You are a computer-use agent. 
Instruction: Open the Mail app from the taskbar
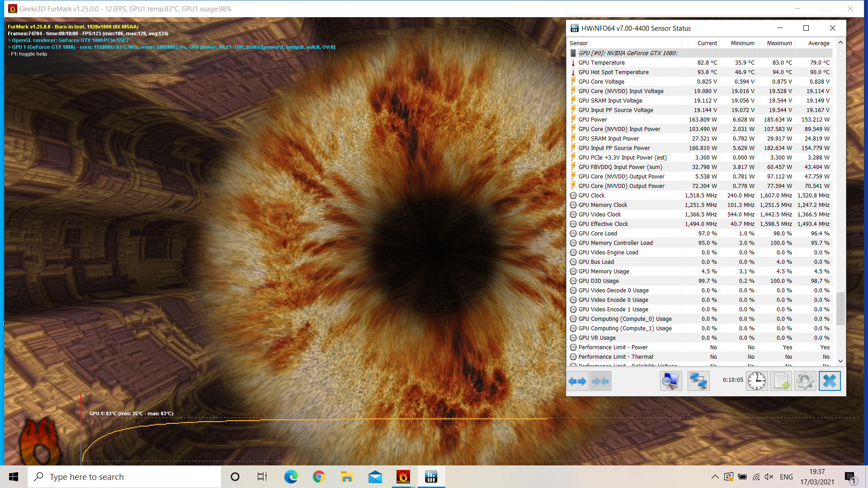(x=375, y=477)
